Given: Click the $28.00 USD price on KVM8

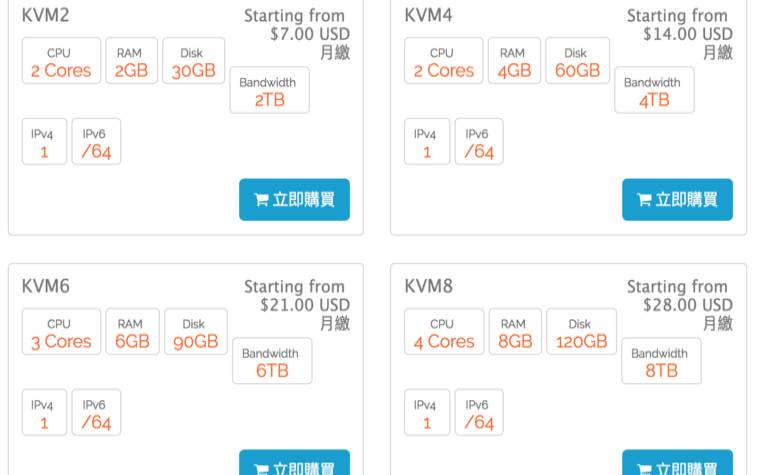Looking at the screenshot, I should 688,305.
